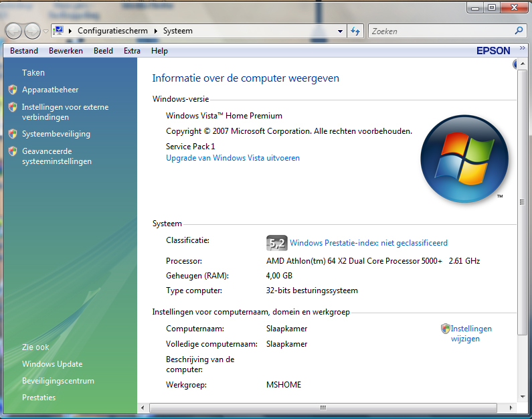The image size is (532, 419).
Task: Open recent pages dropdown next to Forward
Action: click(x=46, y=31)
